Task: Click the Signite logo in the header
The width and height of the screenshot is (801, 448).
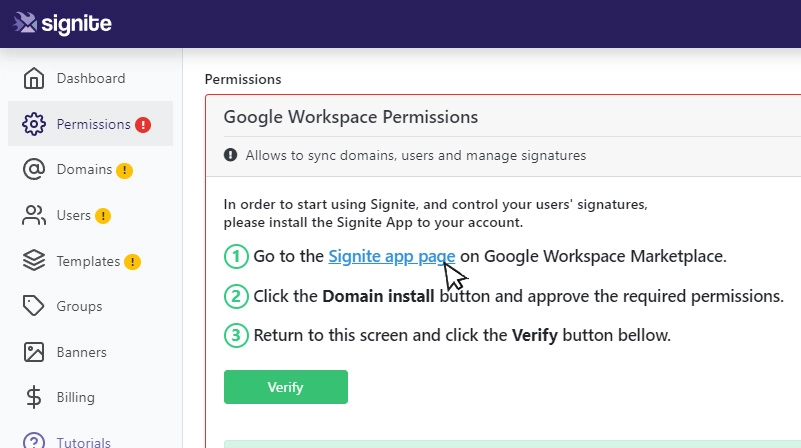Action: pyautogui.click(x=62, y=23)
